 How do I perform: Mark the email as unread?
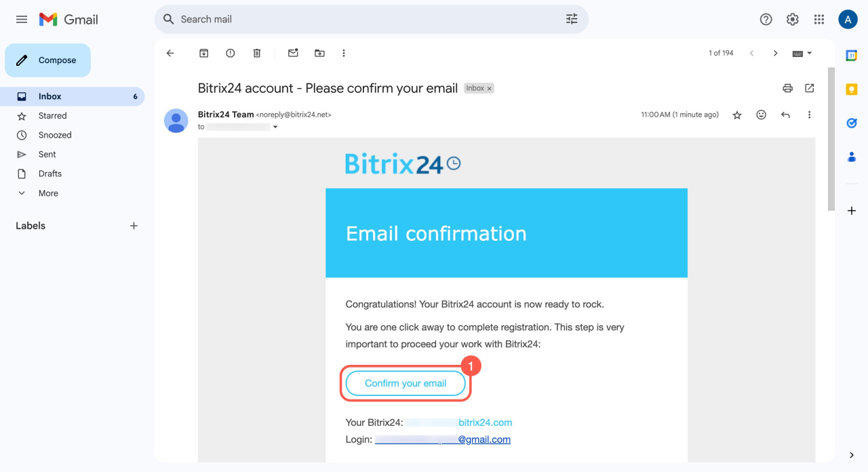293,53
